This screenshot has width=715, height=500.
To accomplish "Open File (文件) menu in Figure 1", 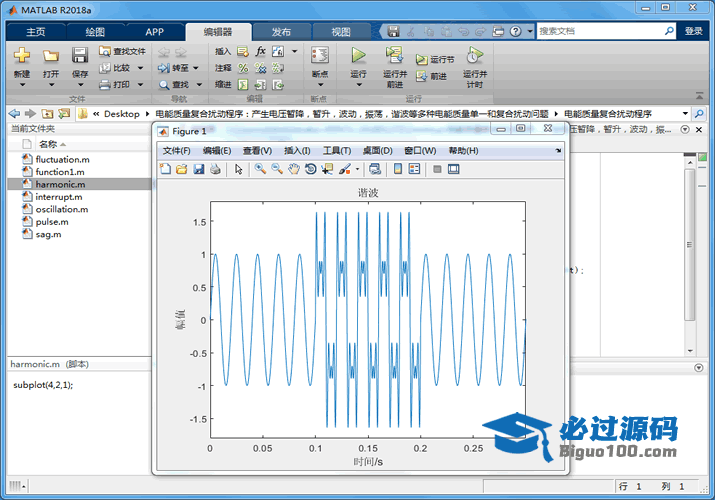I will pos(176,151).
